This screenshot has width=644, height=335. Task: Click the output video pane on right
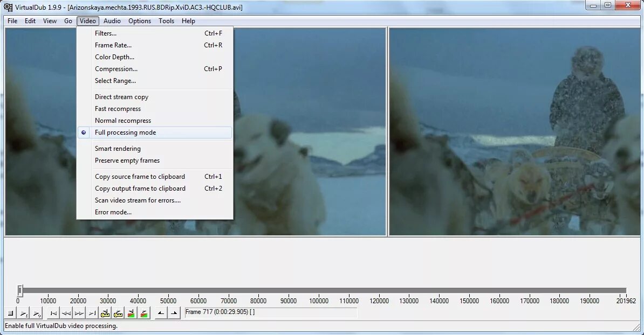(515, 131)
